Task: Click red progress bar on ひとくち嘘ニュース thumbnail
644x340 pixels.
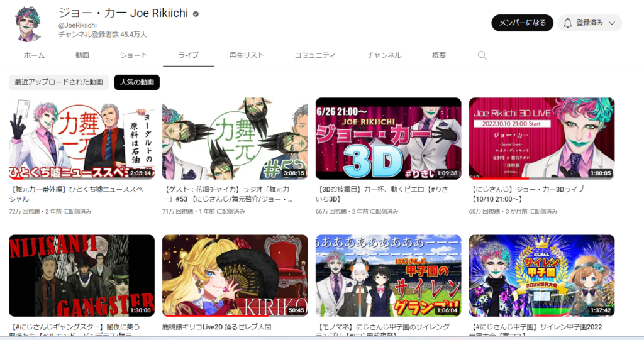Action: click(15, 178)
